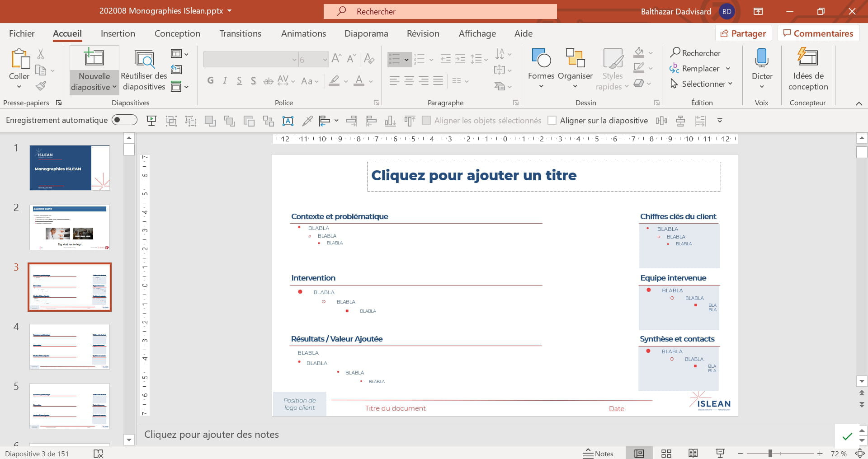Center align text icon

(x=409, y=81)
